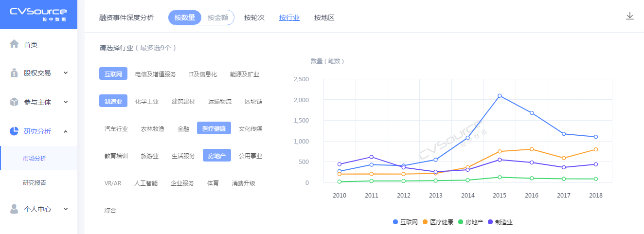This screenshot has height=234, width=644.
Task: Toggle the 互联网 legend marker
Action: pos(395,222)
